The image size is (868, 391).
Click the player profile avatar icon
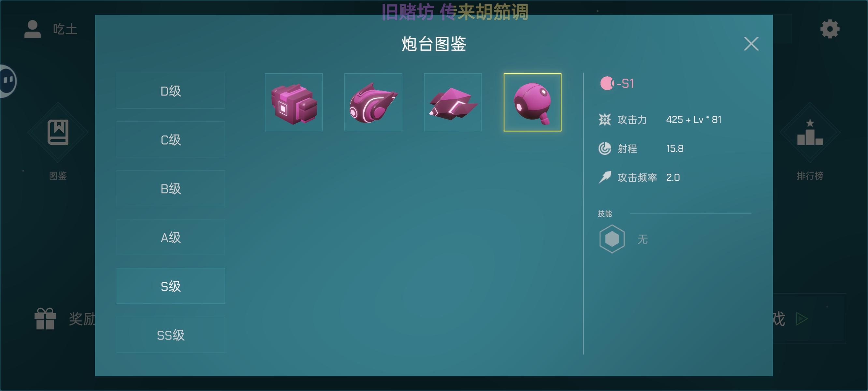(x=33, y=29)
